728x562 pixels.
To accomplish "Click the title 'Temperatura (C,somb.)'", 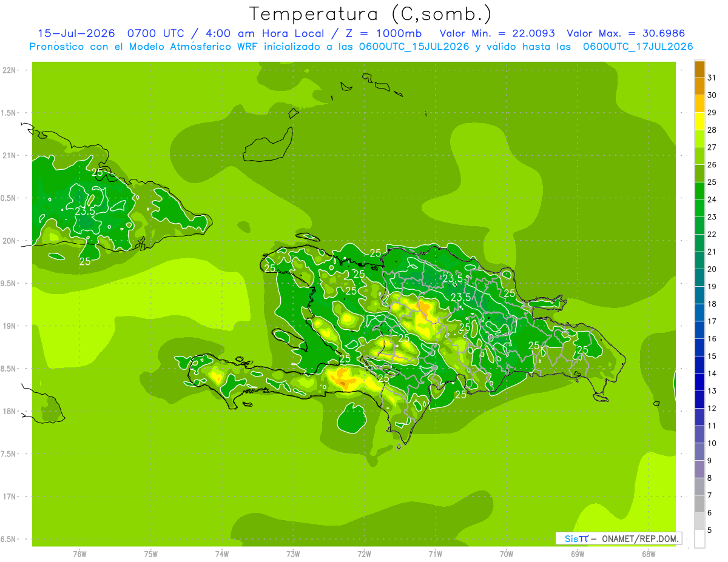I will 370,14.
